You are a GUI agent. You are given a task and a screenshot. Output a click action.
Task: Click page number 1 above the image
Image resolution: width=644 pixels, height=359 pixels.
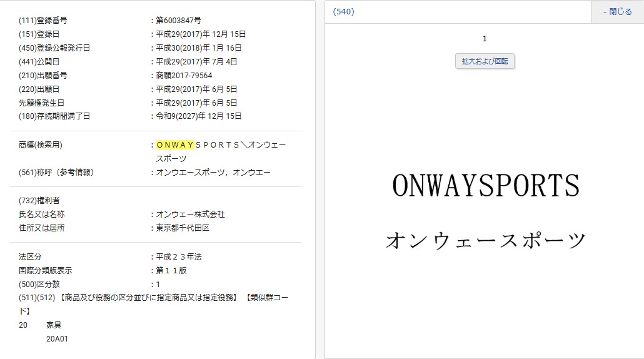(485, 39)
